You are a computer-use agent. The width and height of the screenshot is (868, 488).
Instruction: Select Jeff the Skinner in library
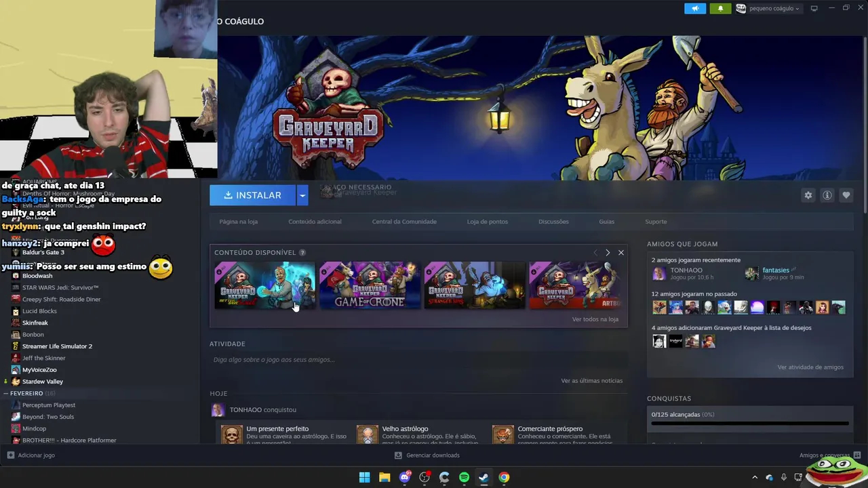point(44,358)
